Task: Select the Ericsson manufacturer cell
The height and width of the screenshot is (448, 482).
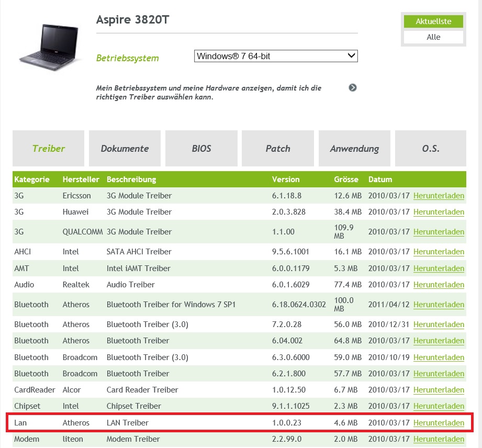Action: (76, 196)
